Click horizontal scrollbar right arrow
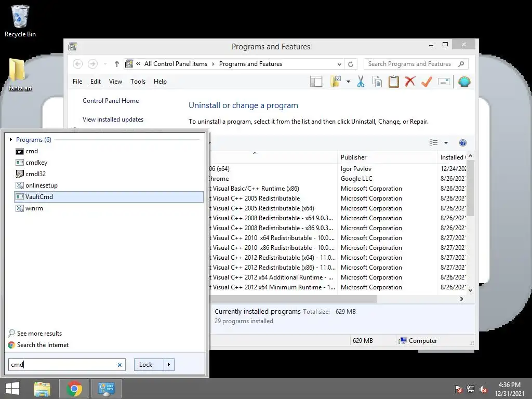Screen dimensions: 532x399 coord(461,299)
